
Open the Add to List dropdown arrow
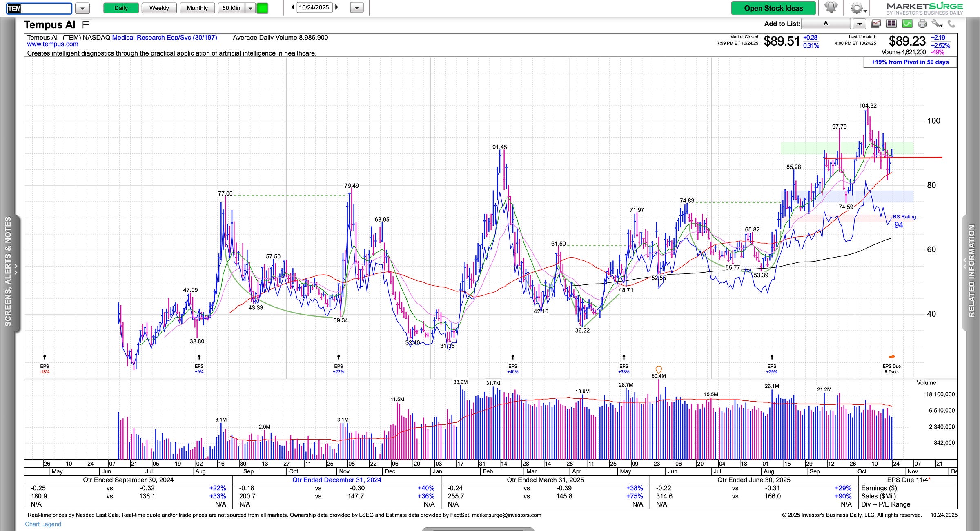click(860, 24)
